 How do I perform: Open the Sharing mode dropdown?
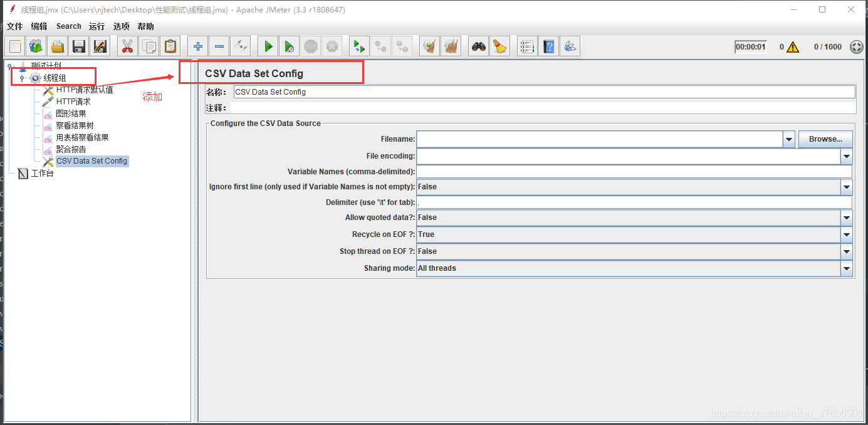tap(847, 268)
